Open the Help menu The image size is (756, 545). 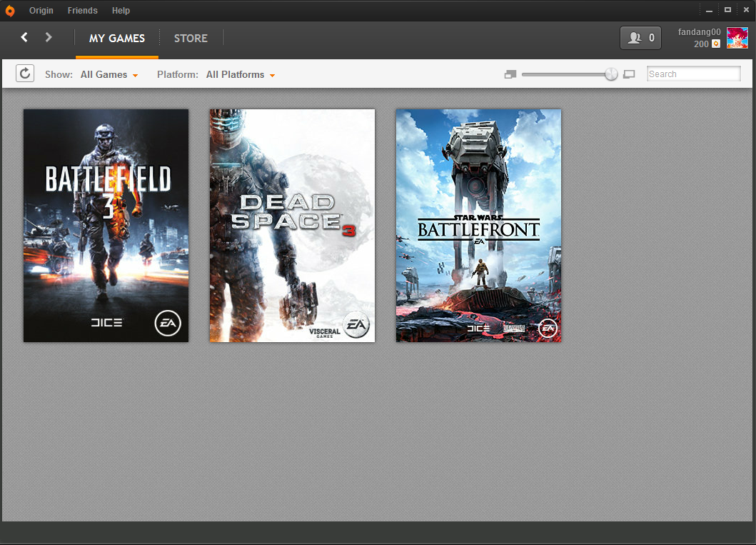click(x=121, y=10)
